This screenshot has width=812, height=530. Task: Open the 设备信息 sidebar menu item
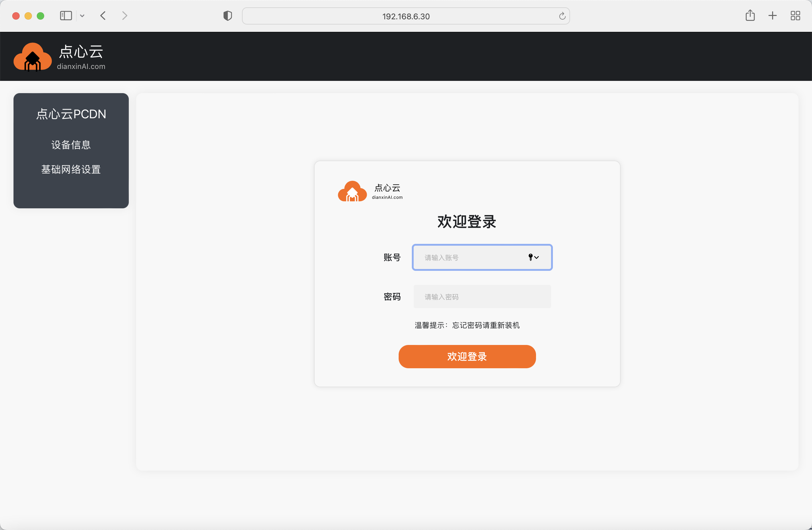(71, 145)
